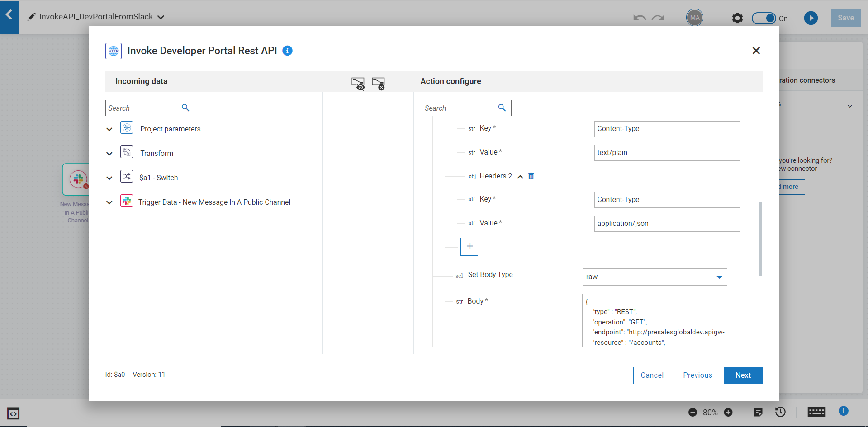Viewport: 868px width, 427px height.
Task: Open the execution history clock icon
Action: click(780, 412)
